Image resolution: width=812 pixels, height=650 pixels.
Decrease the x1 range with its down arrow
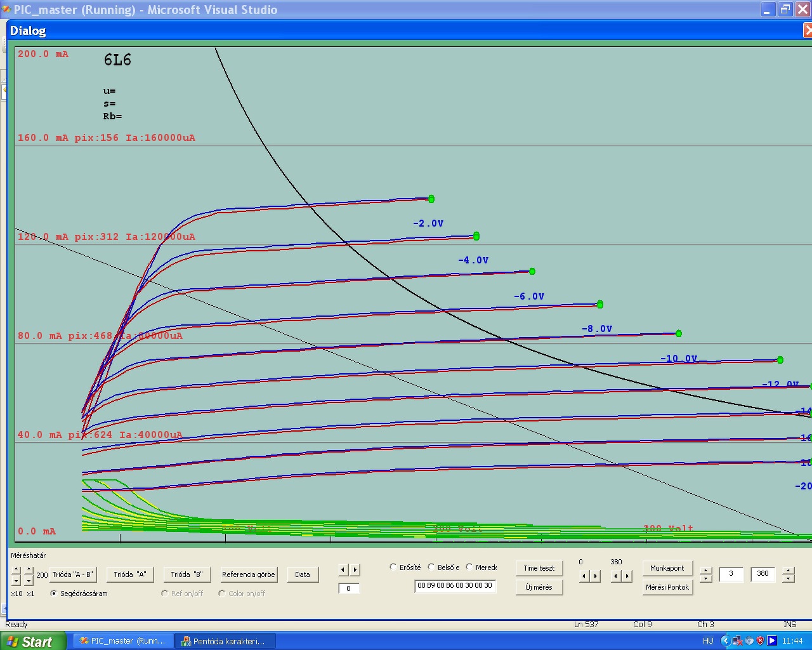point(29,580)
